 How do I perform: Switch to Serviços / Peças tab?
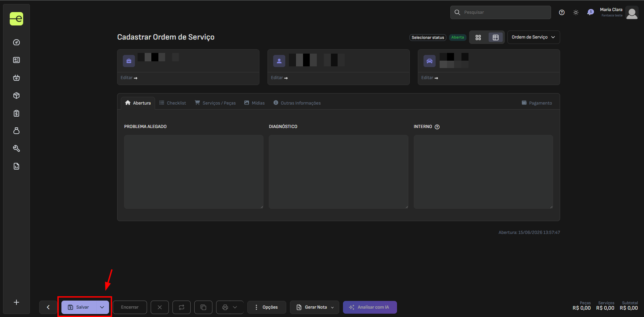click(x=215, y=103)
